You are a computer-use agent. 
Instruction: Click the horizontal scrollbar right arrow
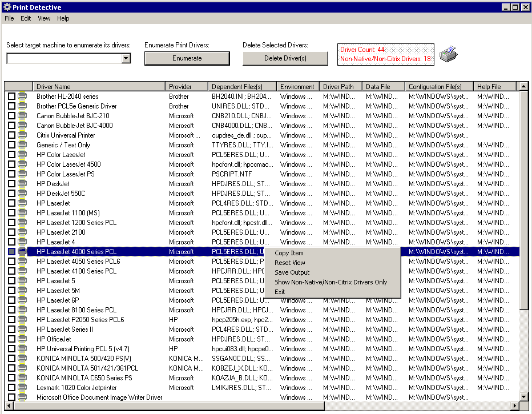coord(515,405)
